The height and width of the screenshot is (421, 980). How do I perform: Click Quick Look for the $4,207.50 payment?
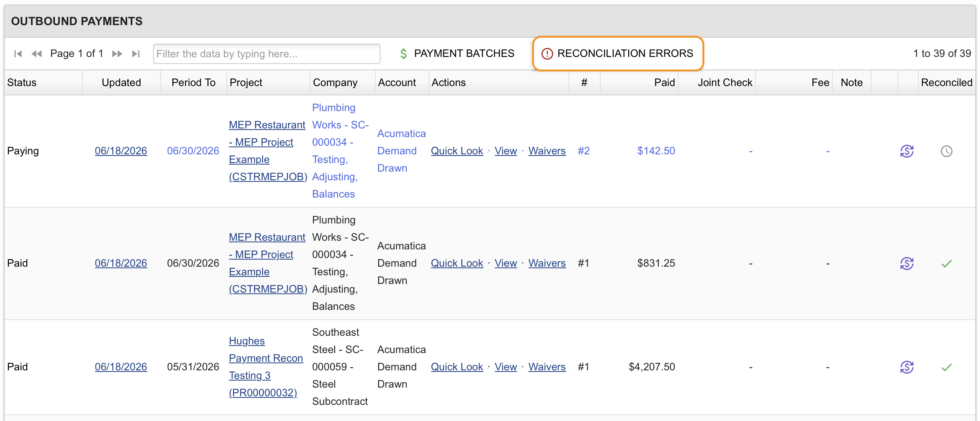coord(457,367)
